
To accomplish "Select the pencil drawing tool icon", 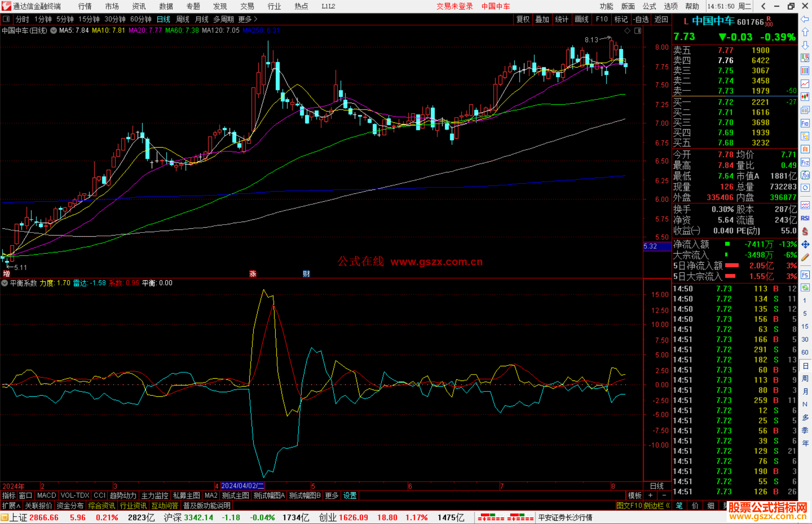I will pos(805,257).
